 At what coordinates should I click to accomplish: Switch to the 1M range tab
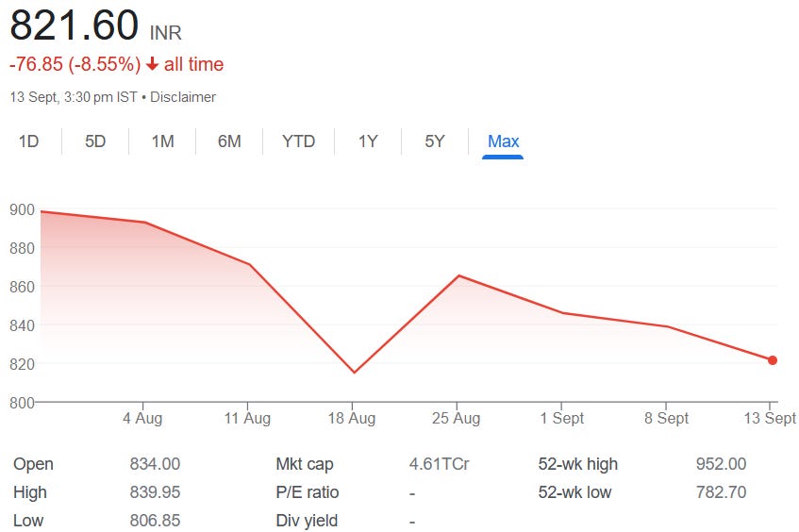pyautogui.click(x=162, y=141)
